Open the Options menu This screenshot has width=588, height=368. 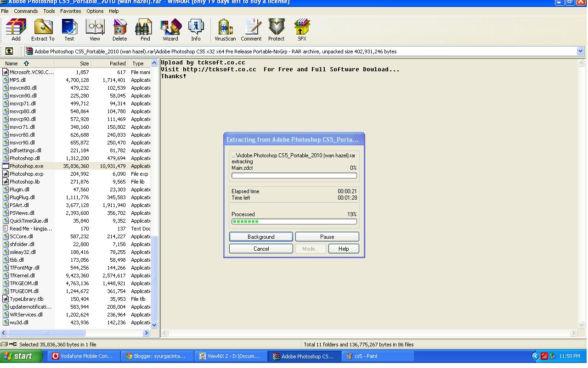95,11
